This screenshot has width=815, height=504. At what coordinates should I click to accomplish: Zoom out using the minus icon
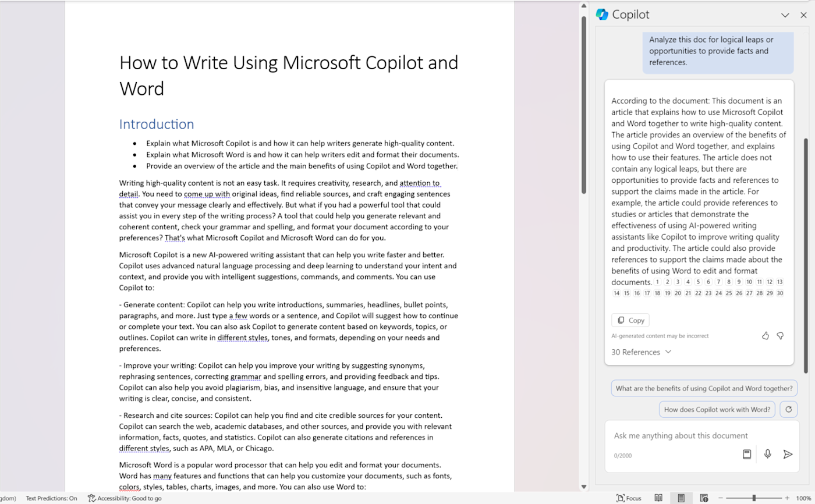coord(721,498)
